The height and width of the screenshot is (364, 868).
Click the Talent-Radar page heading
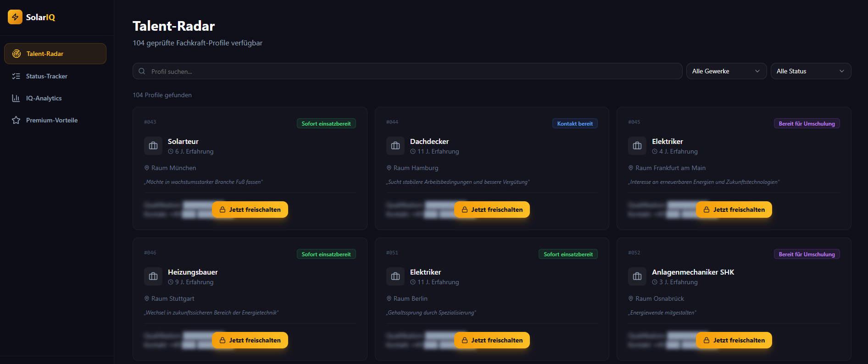[173, 26]
